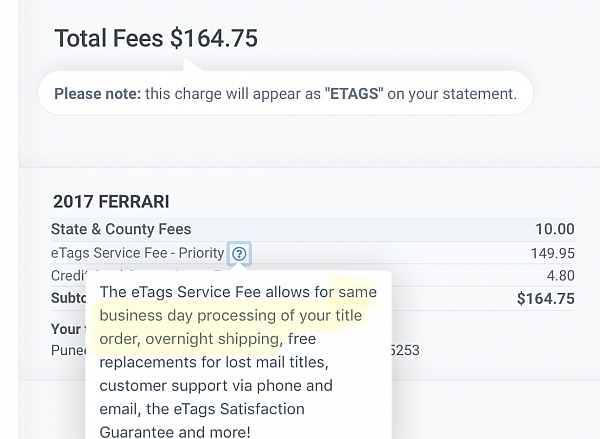Click the 4.80 credit card fee amount
600x439 pixels.
(560, 276)
